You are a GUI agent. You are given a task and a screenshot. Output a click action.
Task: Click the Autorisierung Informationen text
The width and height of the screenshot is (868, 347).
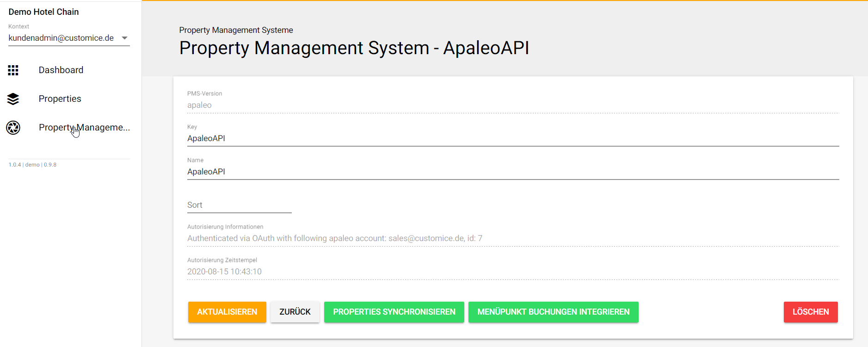click(334, 238)
